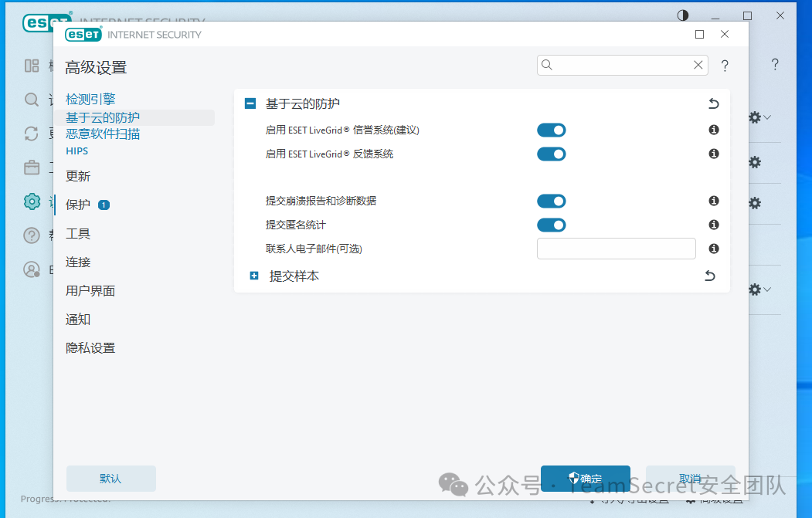Click the 联系人电子邮件 input field
This screenshot has height=518, width=812.
pos(617,249)
